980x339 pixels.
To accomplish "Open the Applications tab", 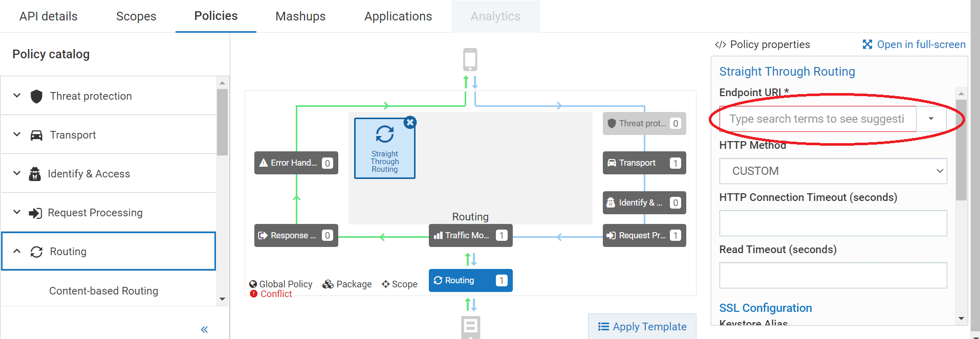I will tap(398, 16).
